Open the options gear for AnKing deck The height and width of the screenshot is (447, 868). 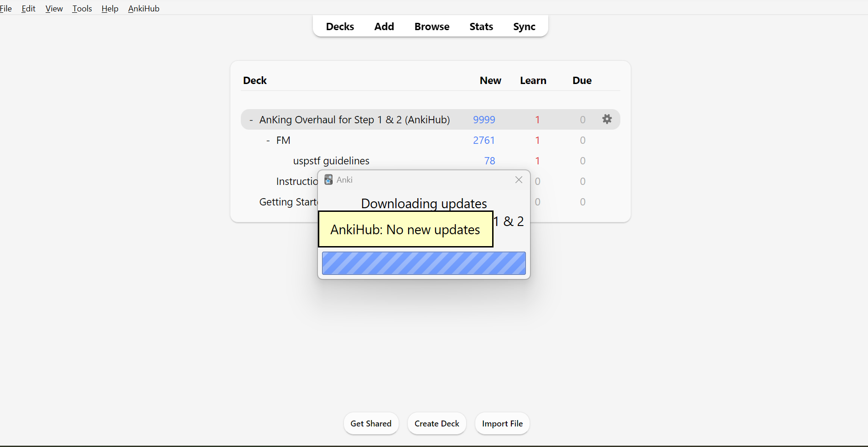pos(607,119)
